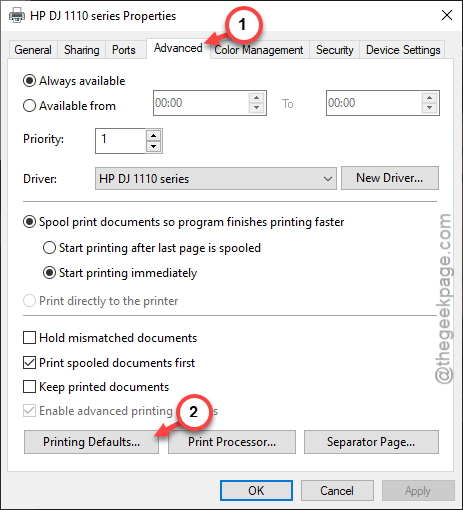Screen dimensions: 463x510
Task: Open the Ports tab
Action: [x=124, y=50]
